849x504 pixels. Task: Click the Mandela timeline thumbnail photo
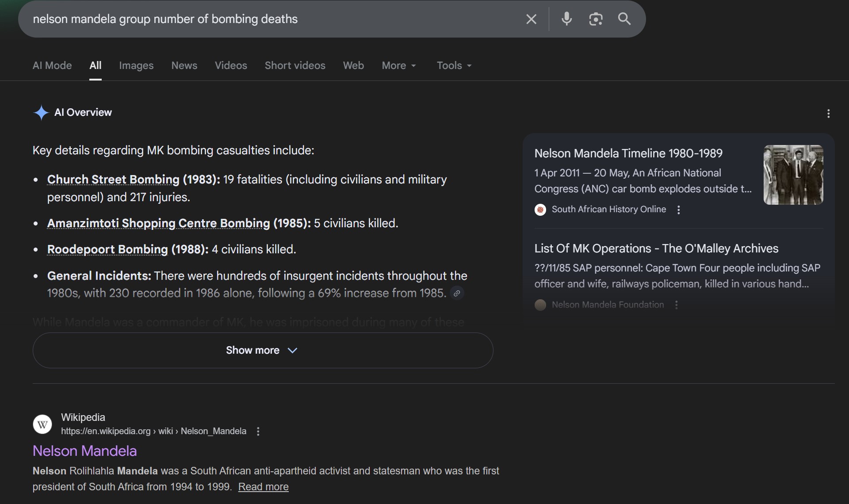tap(793, 175)
